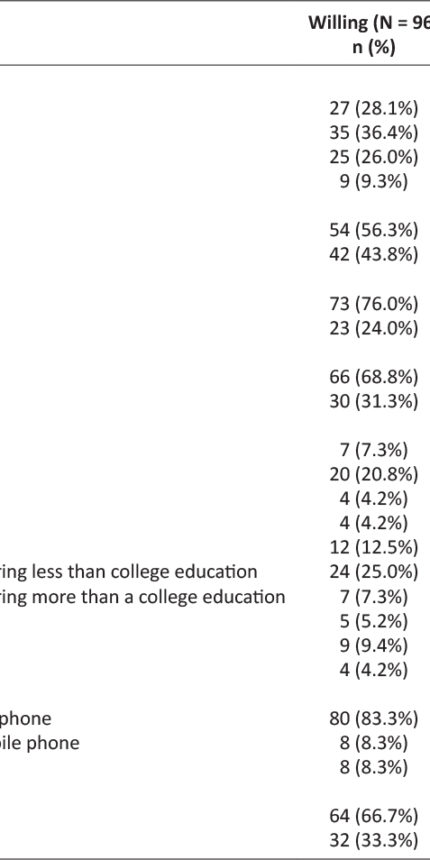Select the 66 (68.8%) entry

pyautogui.click(x=374, y=377)
